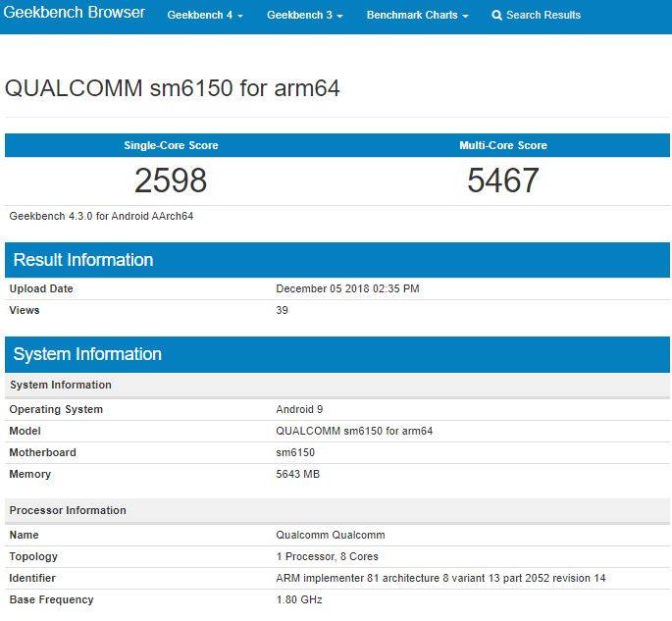Click the gray System Information subheader row
Screen dimensions: 672x621
[x=337, y=385]
